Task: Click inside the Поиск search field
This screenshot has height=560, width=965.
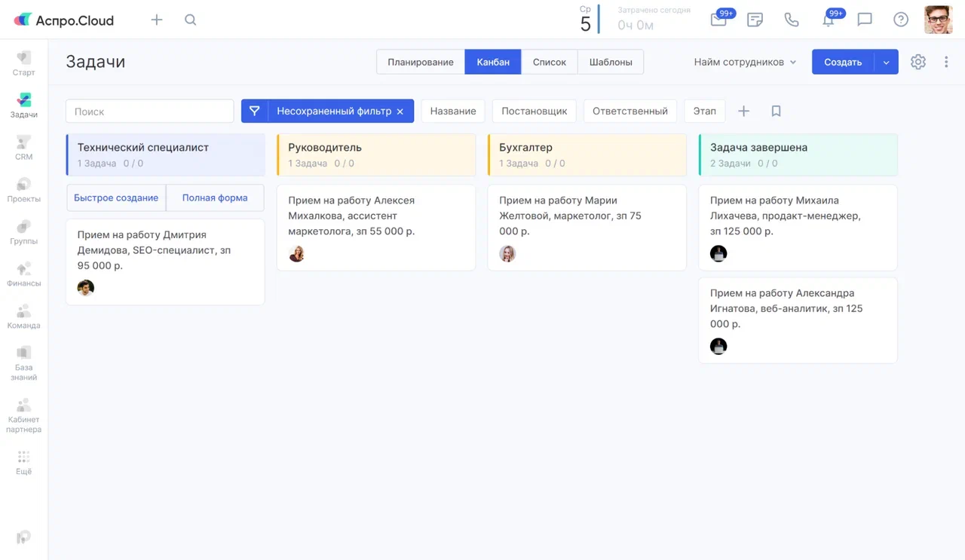Action: coord(149,111)
